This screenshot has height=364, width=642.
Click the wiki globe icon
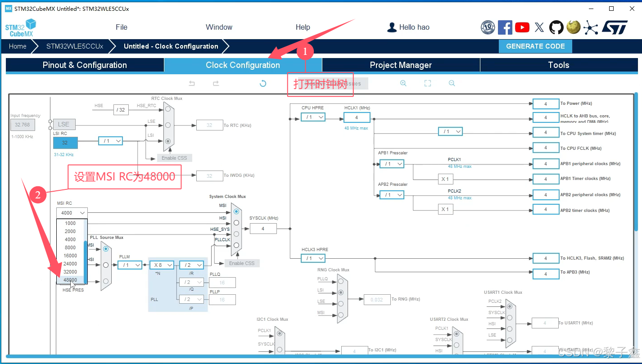(573, 27)
